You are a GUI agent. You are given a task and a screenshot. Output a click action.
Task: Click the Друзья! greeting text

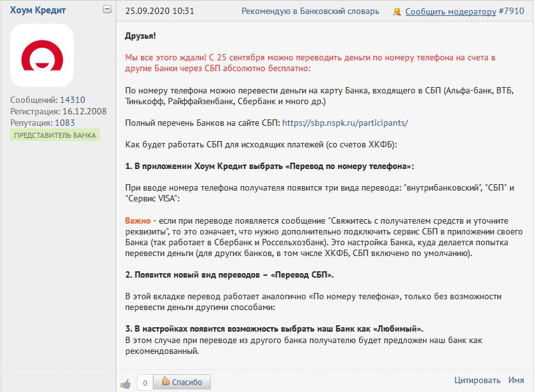[x=140, y=36]
